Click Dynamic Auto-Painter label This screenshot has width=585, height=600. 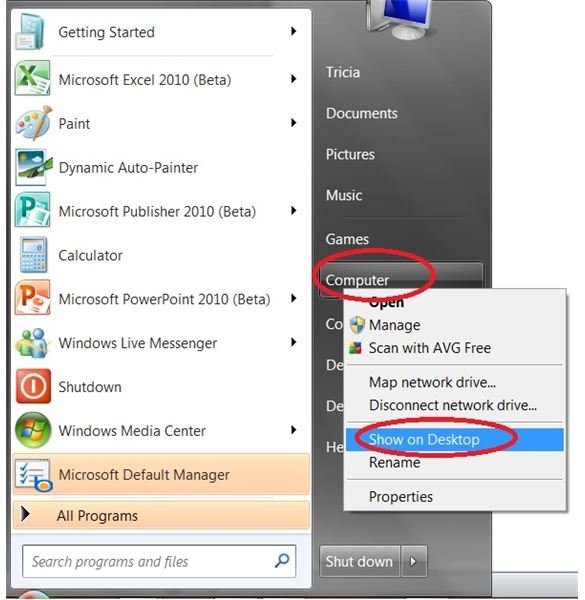(128, 168)
